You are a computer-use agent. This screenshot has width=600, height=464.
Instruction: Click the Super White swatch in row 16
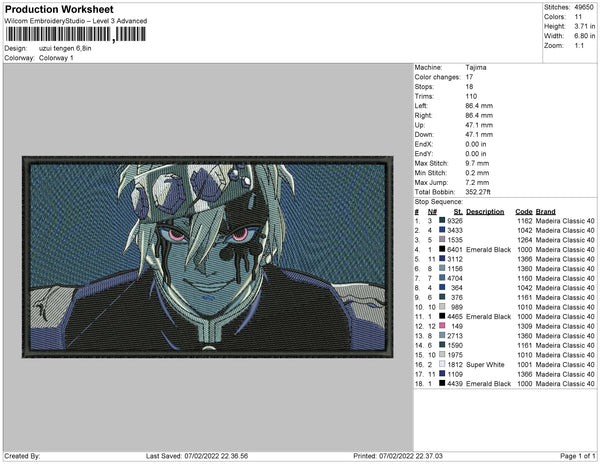442,364
